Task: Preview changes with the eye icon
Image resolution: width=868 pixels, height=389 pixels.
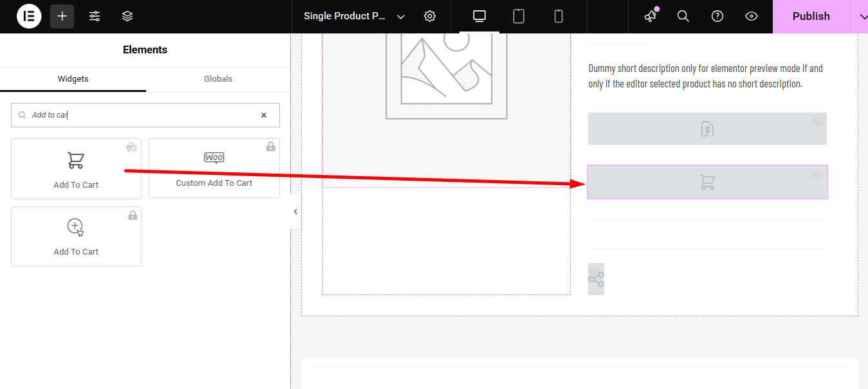Action: 751,16
